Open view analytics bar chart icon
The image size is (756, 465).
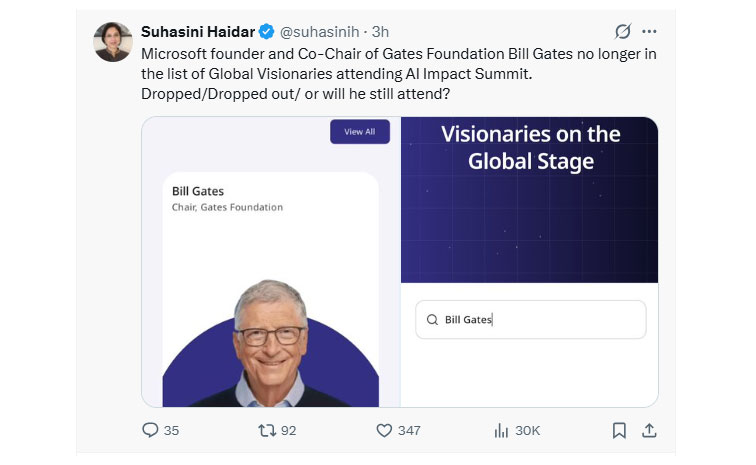pyautogui.click(x=501, y=430)
